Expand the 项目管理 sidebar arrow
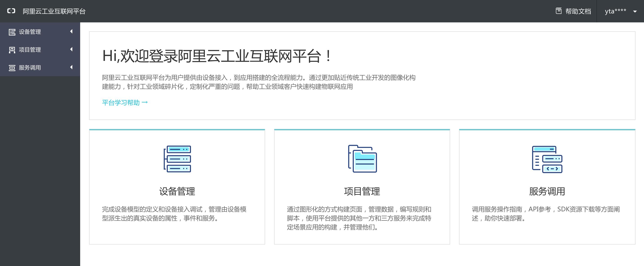The image size is (644, 266). pyautogui.click(x=71, y=49)
